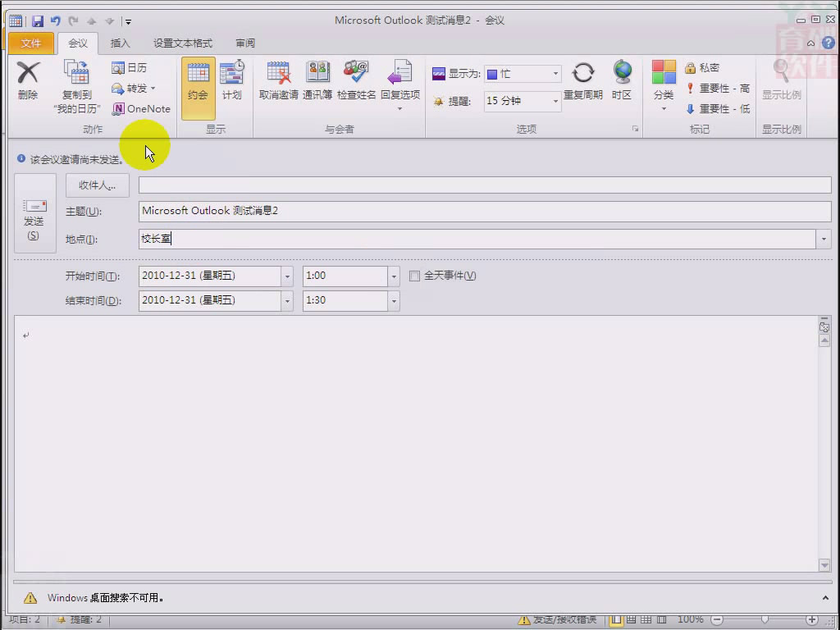Click the Send/Receive error (发送/接收错误) status
The height and width of the screenshot is (630, 840).
pos(557,620)
